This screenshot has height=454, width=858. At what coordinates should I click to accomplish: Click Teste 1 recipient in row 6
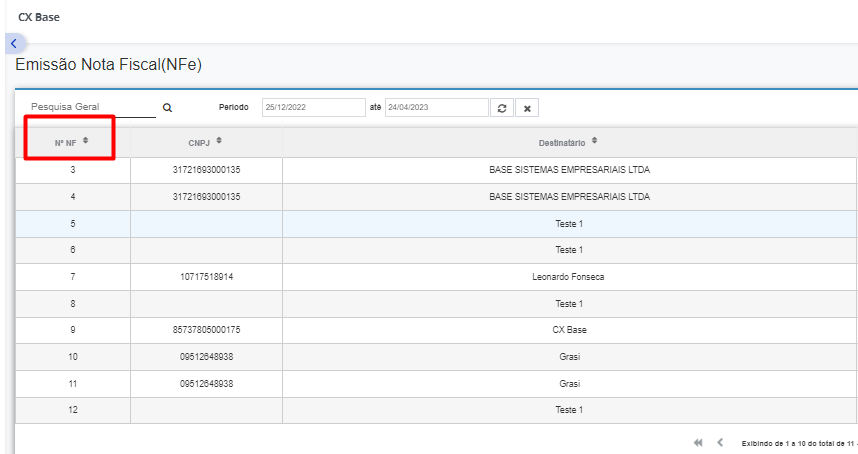pos(569,250)
